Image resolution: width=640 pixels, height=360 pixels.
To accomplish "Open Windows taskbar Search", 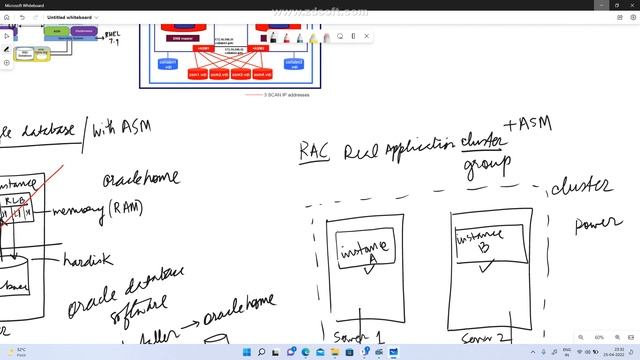I will [x=262, y=352].
